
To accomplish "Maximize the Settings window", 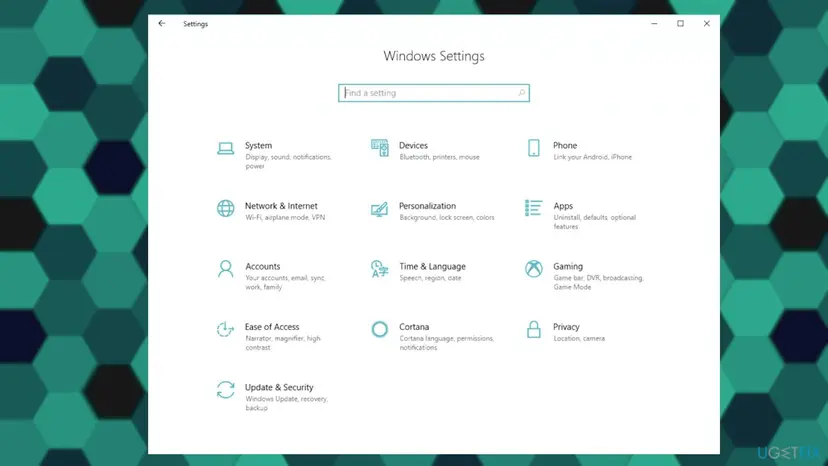I will click(681, 24).
